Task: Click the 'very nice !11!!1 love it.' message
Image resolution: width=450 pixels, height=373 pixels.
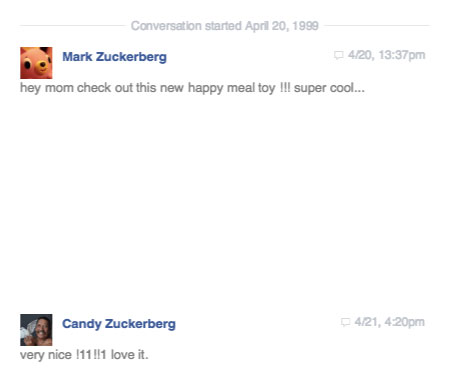Action: pyautogui.click(x=84, y=355)
